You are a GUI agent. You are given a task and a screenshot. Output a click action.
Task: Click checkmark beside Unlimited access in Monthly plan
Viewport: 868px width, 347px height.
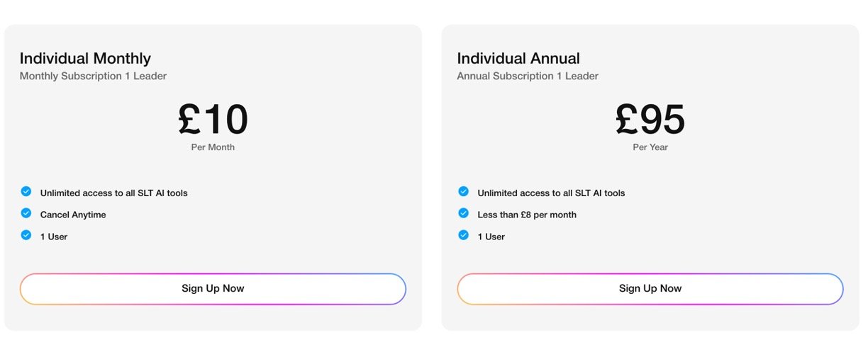26,191
